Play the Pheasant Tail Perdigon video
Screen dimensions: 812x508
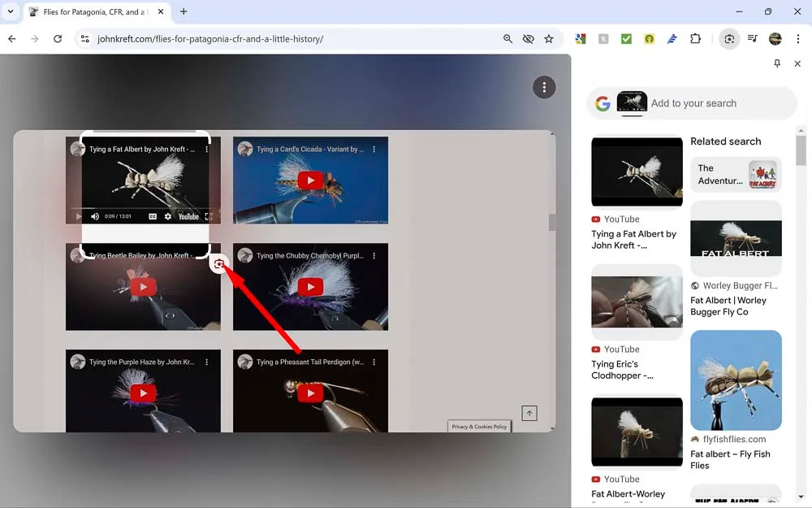[311, 393]
